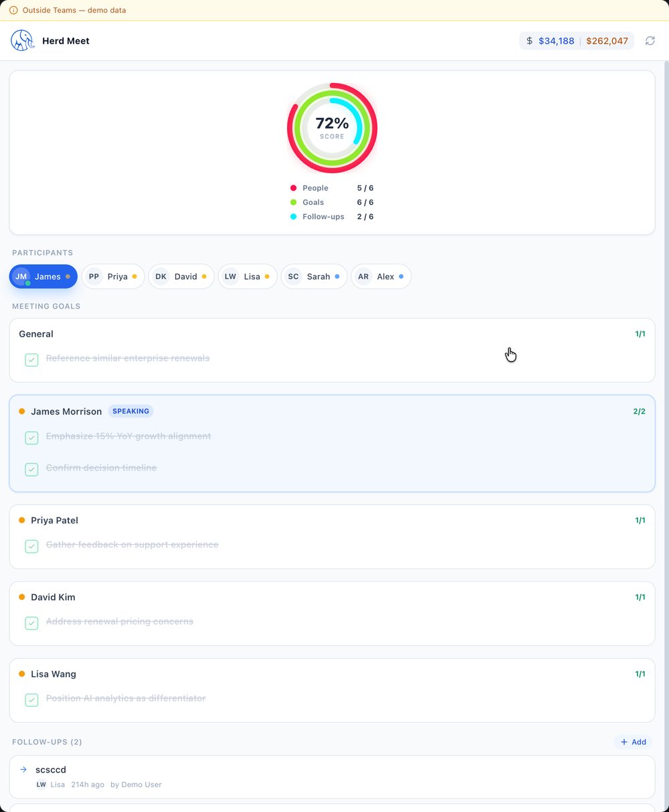This screenshot has width=669, height=812.
Task: Click the $34,188 amount
Action: point(556,41)
